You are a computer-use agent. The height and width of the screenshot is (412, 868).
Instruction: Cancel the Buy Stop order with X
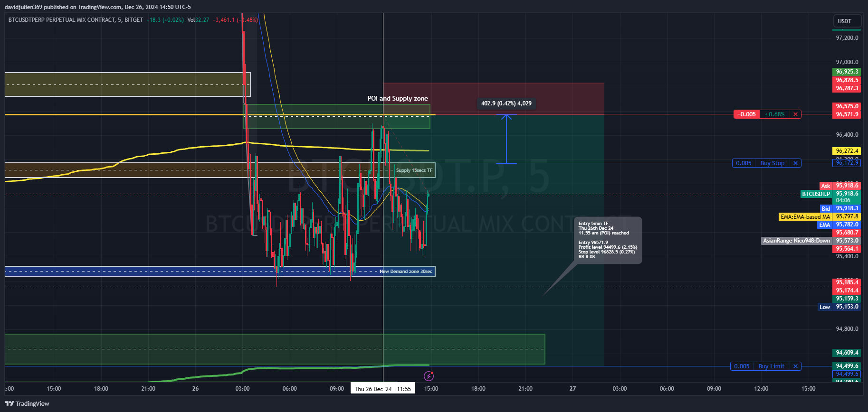(x=795, y=163)
